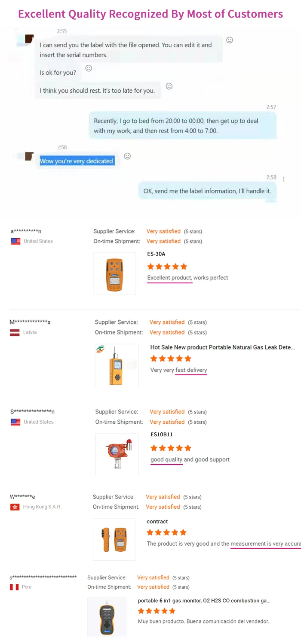Open the three-dot options menu beside the 2:58 message

click(x=283, y=179)
